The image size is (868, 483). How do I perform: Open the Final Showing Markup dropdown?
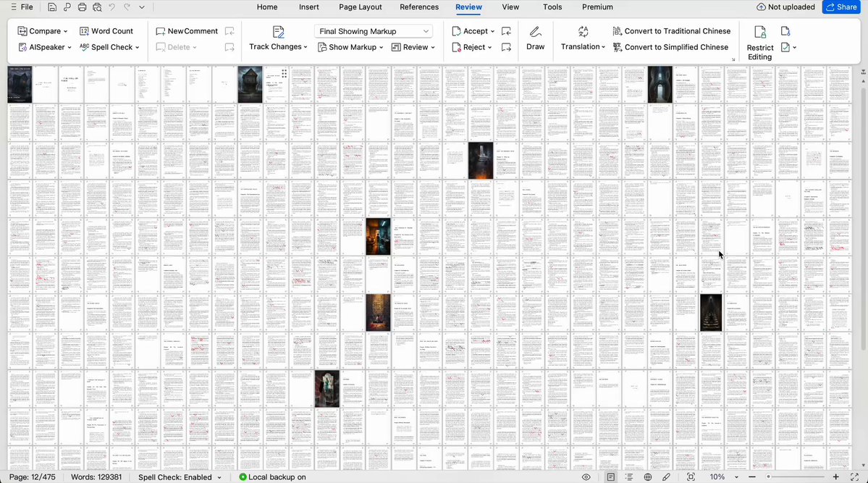point(374,31)
